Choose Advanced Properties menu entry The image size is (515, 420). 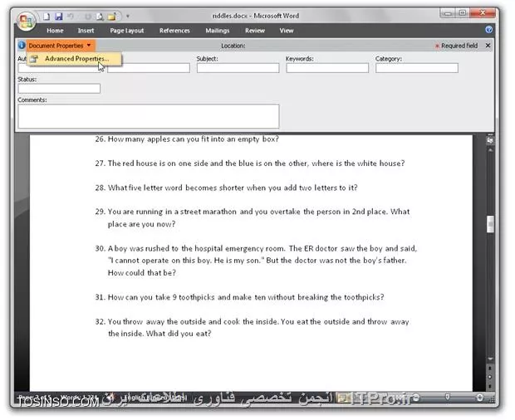click(x=74, y=59)
